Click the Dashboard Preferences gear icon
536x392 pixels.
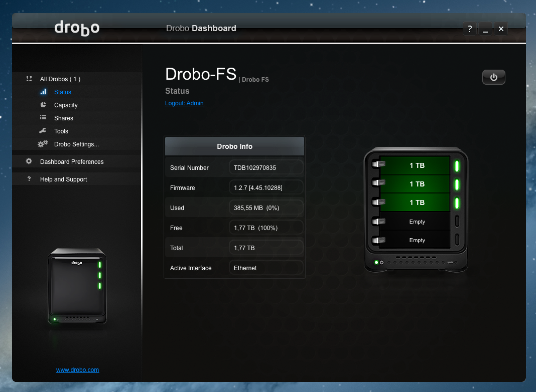[29, 161]
